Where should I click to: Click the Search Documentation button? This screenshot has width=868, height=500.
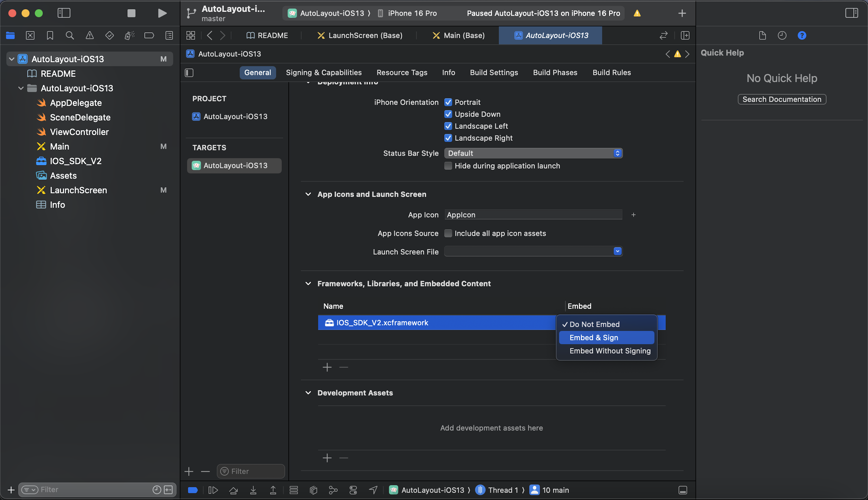[x=782, y=99]
